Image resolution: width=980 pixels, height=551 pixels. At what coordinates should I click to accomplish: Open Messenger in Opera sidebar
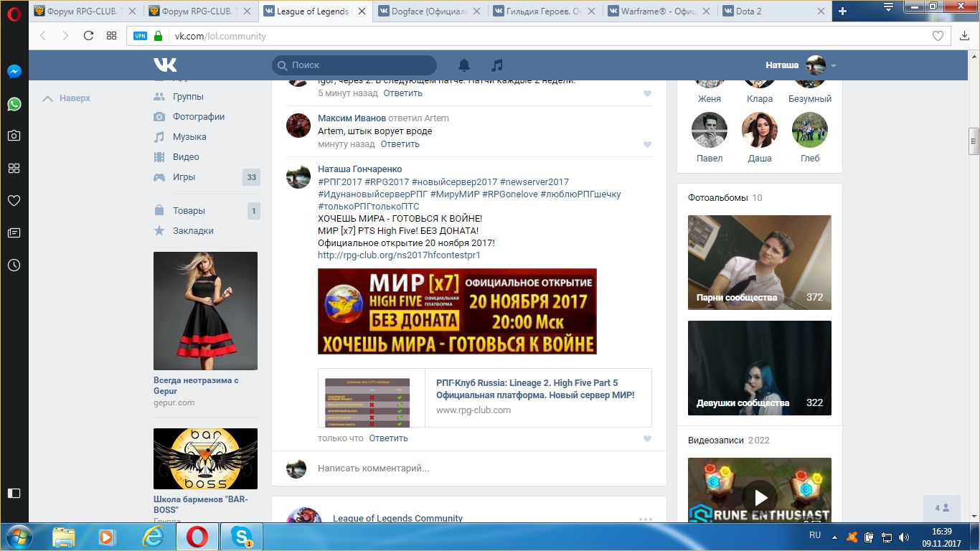pyautogui.click(x=14, y=72)
